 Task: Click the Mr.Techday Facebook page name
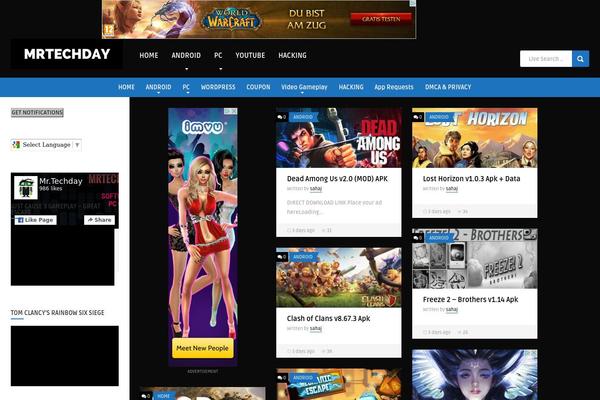point(61,181)
